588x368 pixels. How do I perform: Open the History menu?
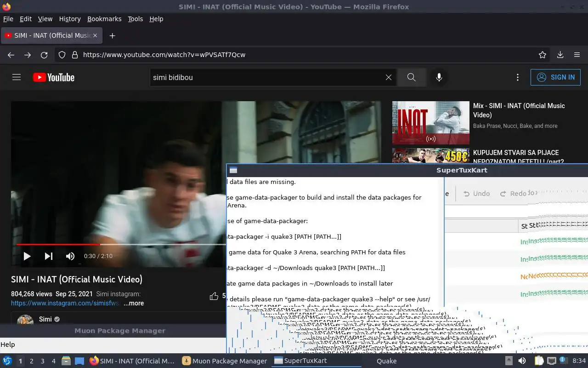coord(70,19)
